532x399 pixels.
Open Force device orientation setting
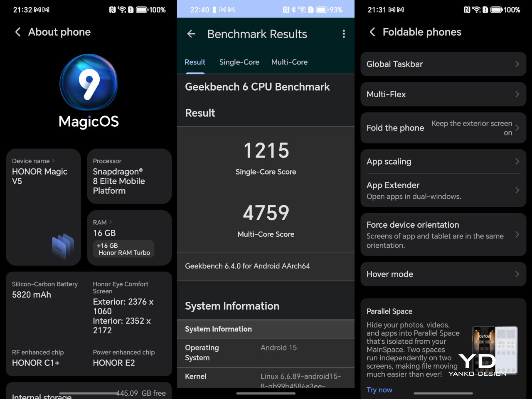(443, 234)
